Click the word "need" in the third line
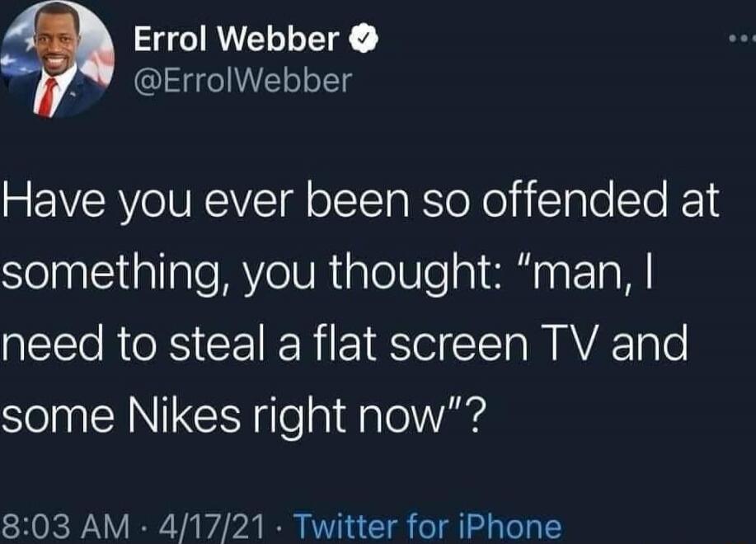The height and width of the screenshot is (544, 756). pyautogui.click(x=53, y=343)
